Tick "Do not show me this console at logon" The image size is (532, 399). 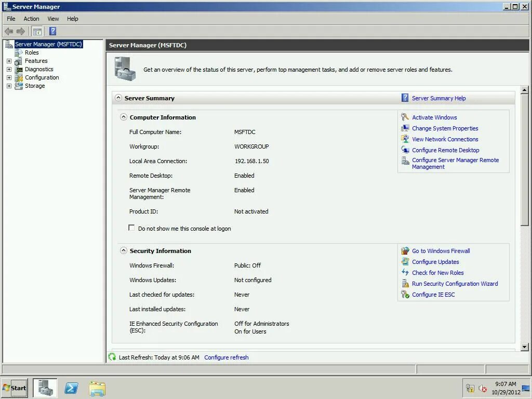click(x=131, y=228)
